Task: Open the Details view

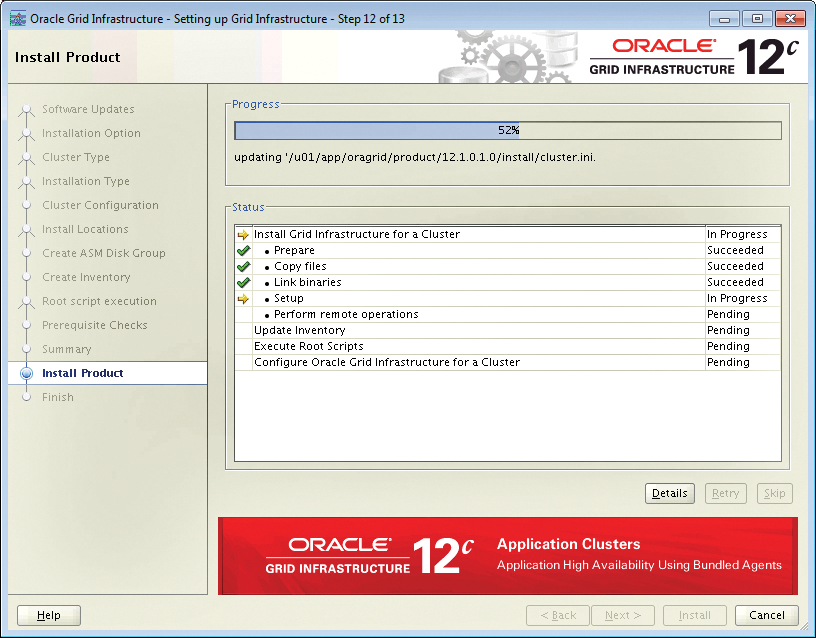Action: point(669,493)
